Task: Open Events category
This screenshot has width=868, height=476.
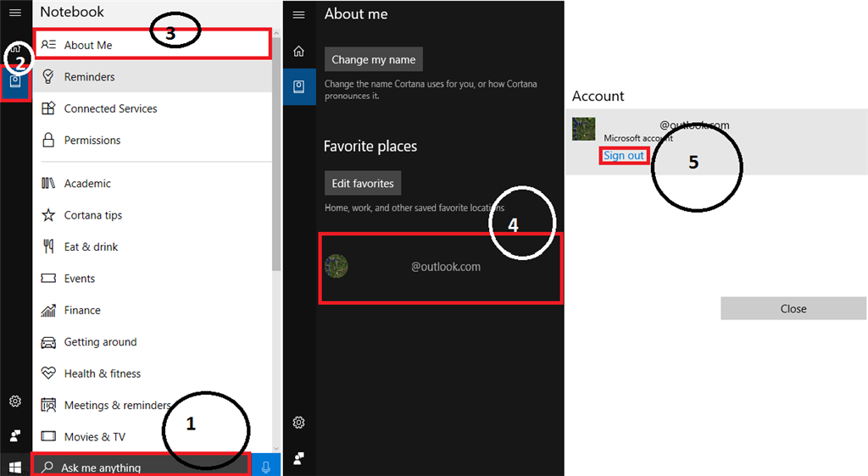Action: pos(153,278)
